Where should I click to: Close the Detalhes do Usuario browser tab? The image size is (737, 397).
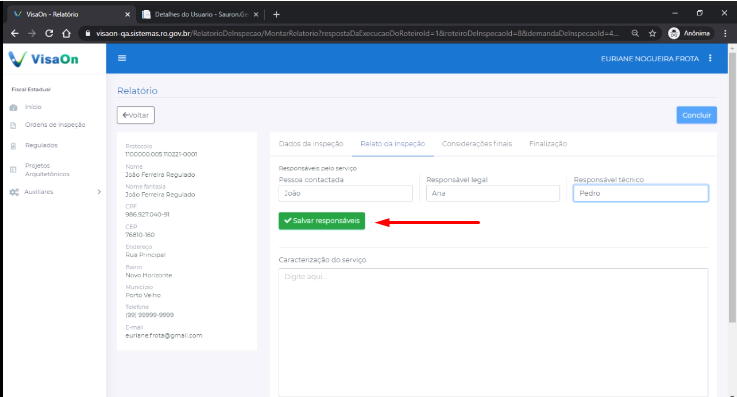[x=256, y=15]
